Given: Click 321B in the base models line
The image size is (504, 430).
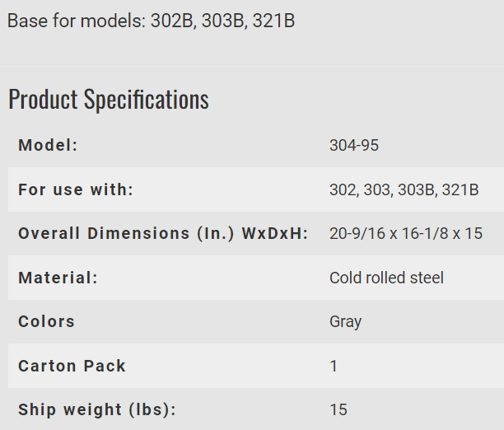Looking at the screenshot, I should point(273,21).
